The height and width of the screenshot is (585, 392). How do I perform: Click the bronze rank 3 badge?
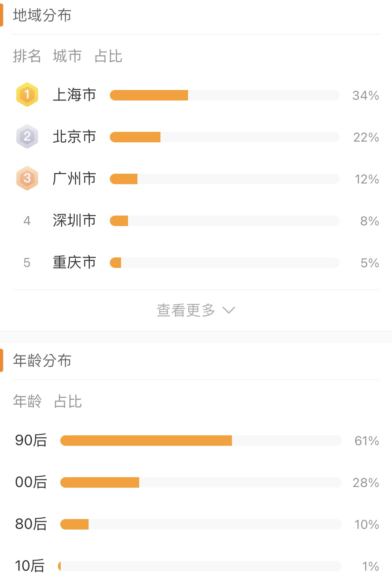[x=27, y=178]
